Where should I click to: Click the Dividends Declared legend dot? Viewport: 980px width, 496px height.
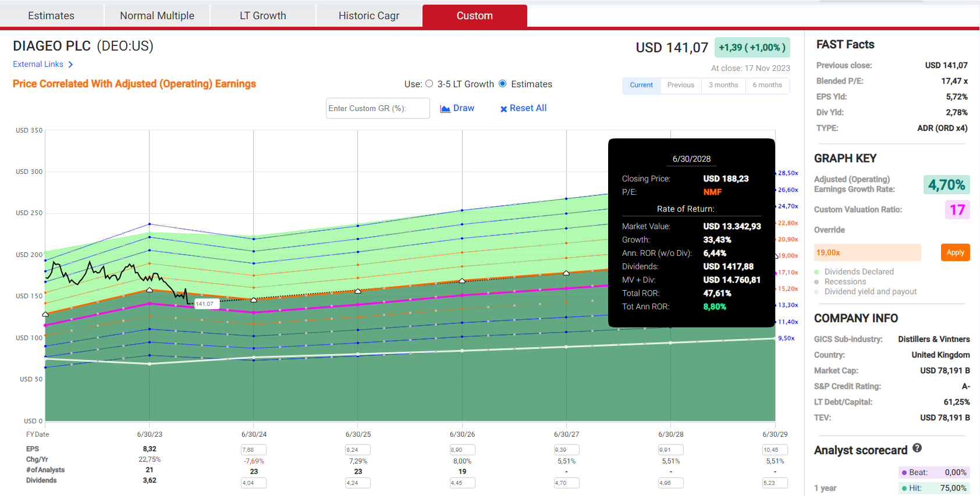point(817,272)
